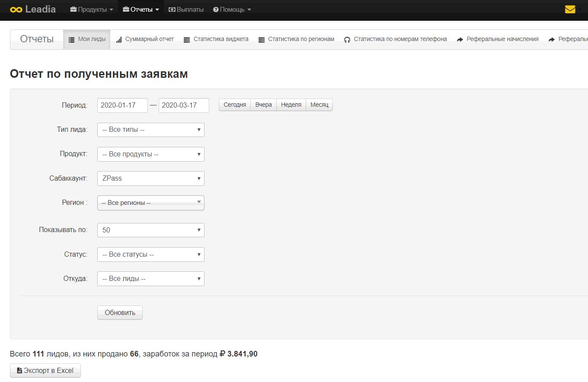
Task: Select the Статистика виджета tab
Action: click(216, 39)
